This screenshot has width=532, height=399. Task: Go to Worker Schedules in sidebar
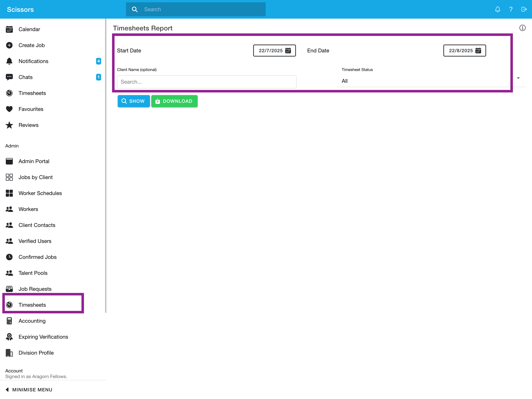(40, 193)
